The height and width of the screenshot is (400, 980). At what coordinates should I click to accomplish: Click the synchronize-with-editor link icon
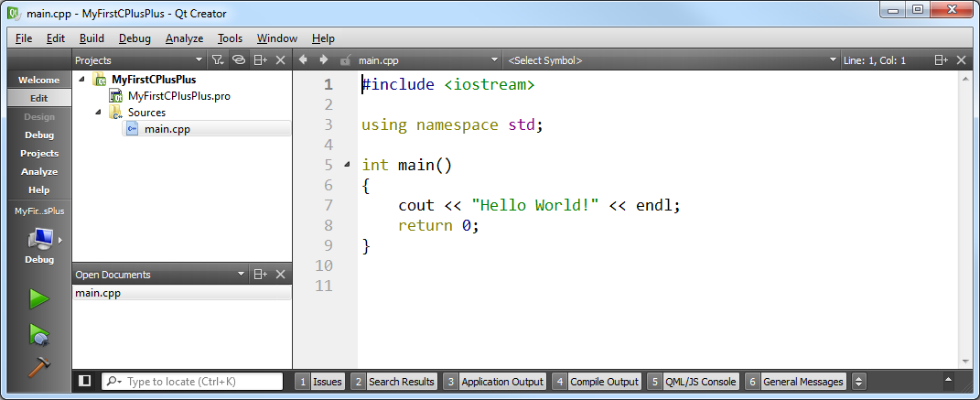point(239,60)
